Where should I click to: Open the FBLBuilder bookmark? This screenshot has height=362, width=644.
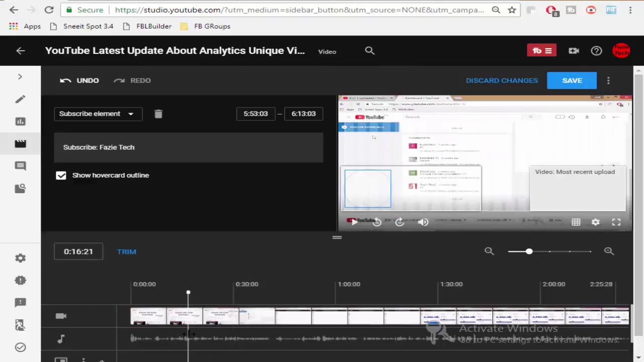(x=147, y=26)
